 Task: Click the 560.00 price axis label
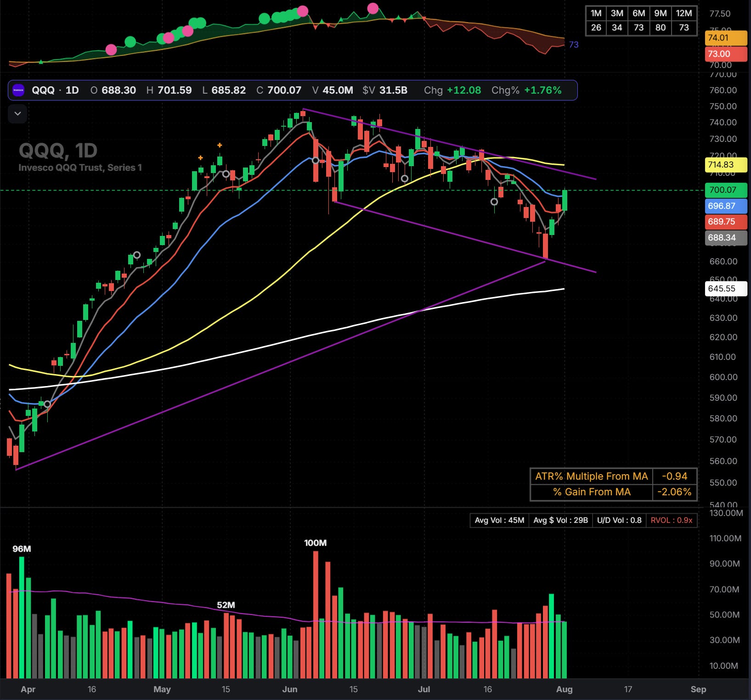pyautogui.click(x=723, y=461)
